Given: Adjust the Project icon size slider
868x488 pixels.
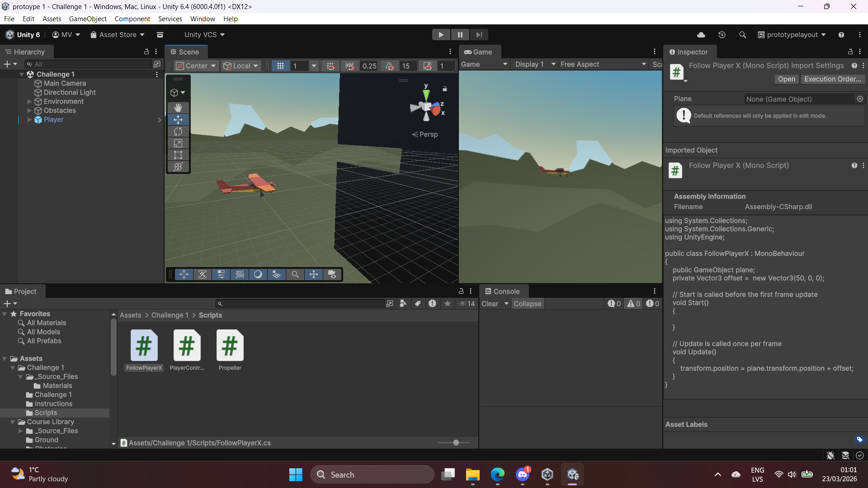Looking at the screenshot, I should (456, 443).
